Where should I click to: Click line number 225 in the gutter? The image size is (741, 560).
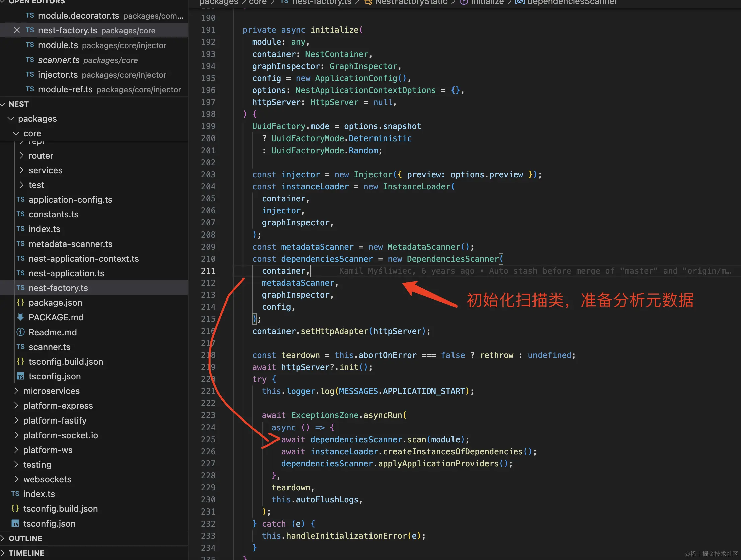(x=208, y=440)
